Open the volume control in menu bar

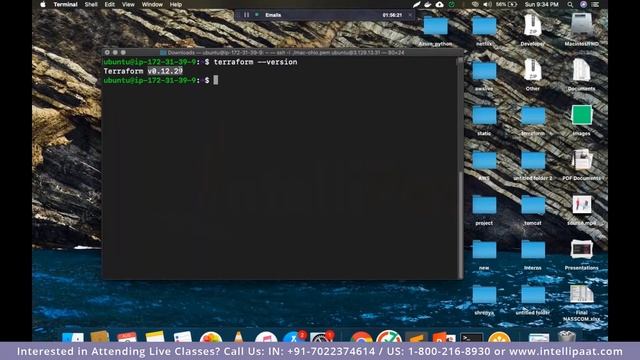coord(487,4)
